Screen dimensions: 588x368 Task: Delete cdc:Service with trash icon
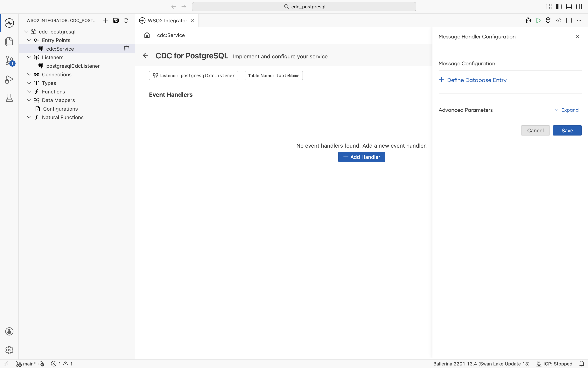pos(126,49)
